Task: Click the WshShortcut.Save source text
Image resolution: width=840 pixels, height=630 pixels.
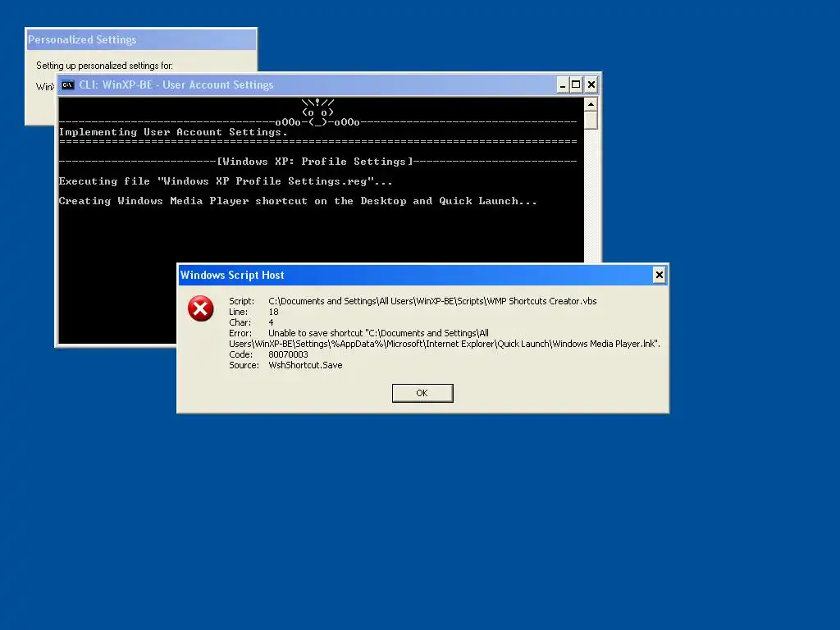Action: (305, 365)
